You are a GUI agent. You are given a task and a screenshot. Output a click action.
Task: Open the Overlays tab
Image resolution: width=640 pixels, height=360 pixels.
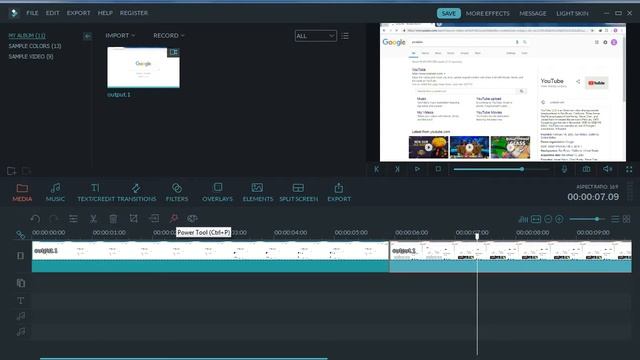218,193
